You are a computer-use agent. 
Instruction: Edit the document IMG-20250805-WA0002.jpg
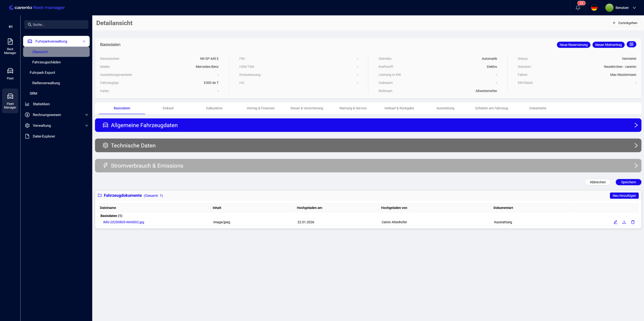615,222
